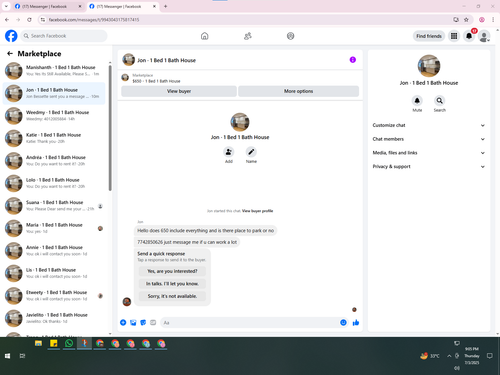Open the Friends icon in top navigation
The width and height of the screenshot is (500, 375).
[x=248, y=36]
